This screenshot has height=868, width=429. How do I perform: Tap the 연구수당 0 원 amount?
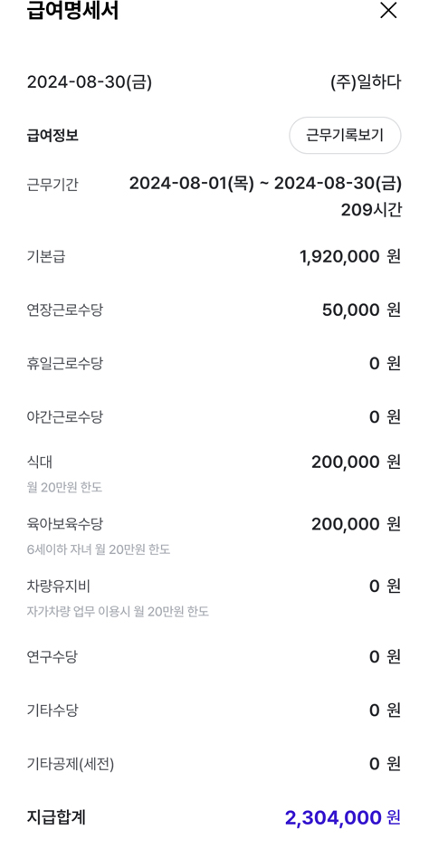coord(385,657)
